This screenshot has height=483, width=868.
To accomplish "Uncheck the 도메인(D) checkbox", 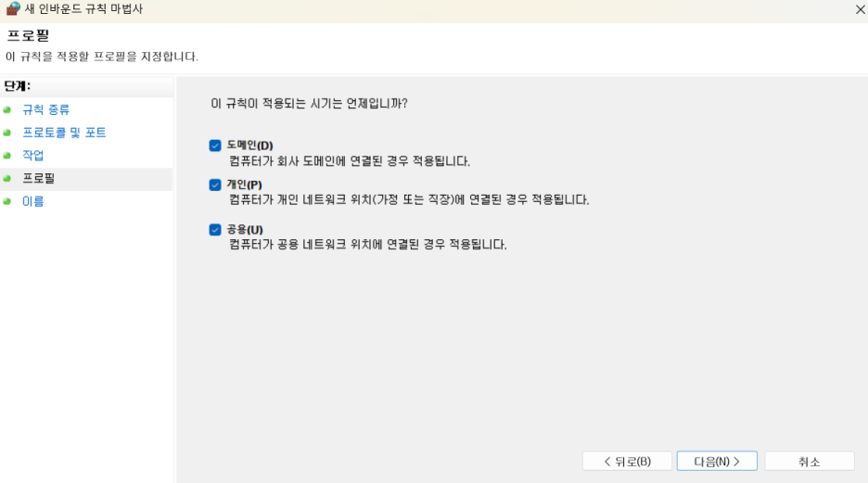I will tap(215, 146).
